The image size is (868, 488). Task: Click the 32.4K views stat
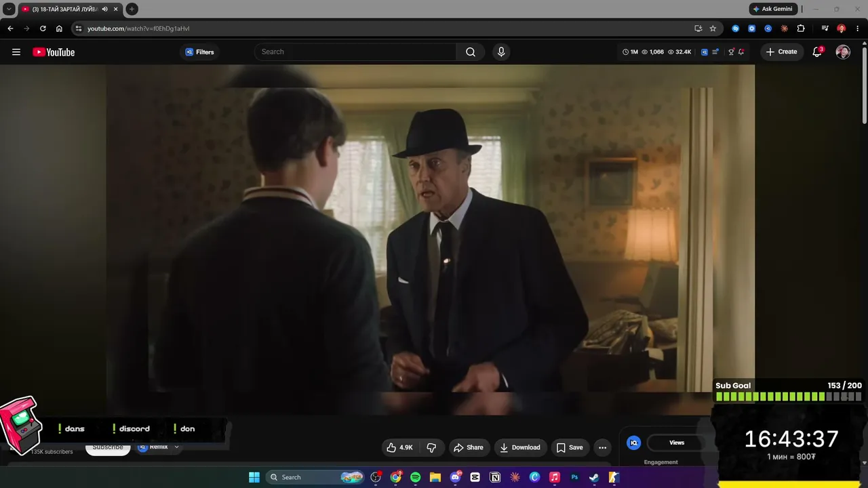point(679,52)
